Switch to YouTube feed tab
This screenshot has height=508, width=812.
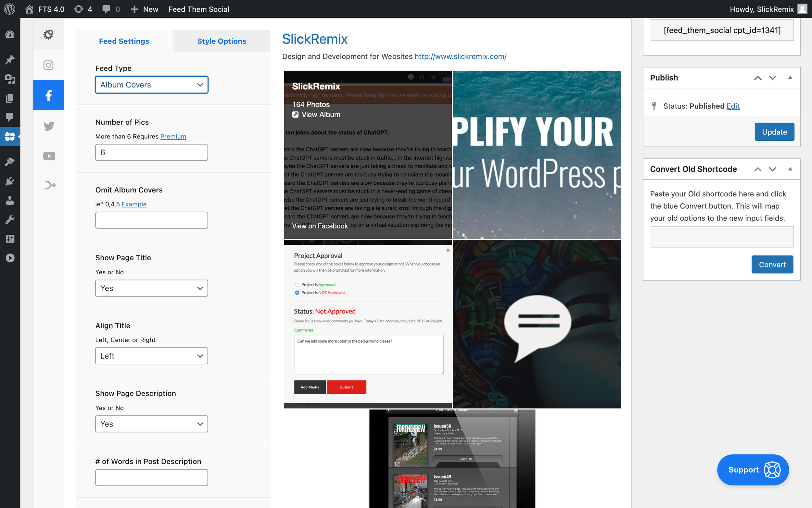click(x=49, y=156)
